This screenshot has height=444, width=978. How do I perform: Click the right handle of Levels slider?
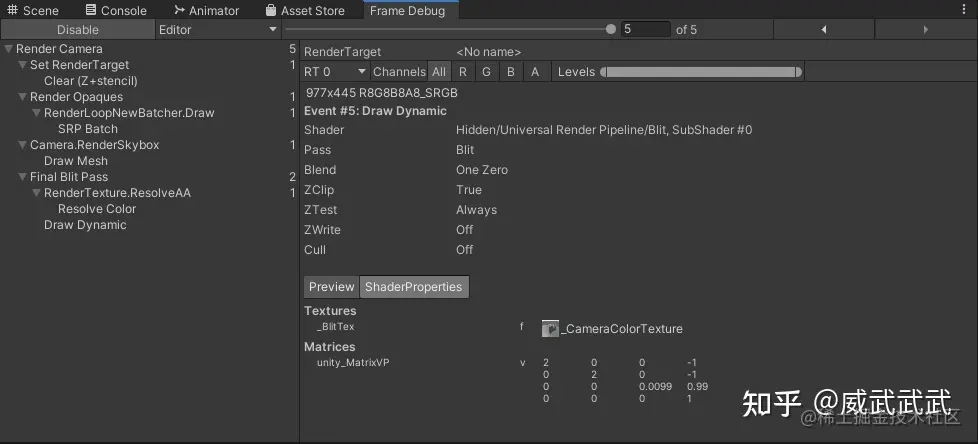coord(799,72)
